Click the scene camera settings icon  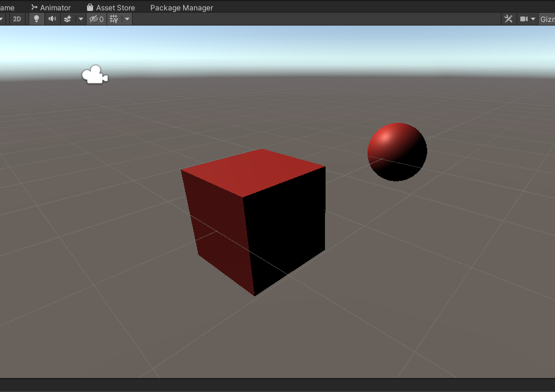tap(523, 19)
